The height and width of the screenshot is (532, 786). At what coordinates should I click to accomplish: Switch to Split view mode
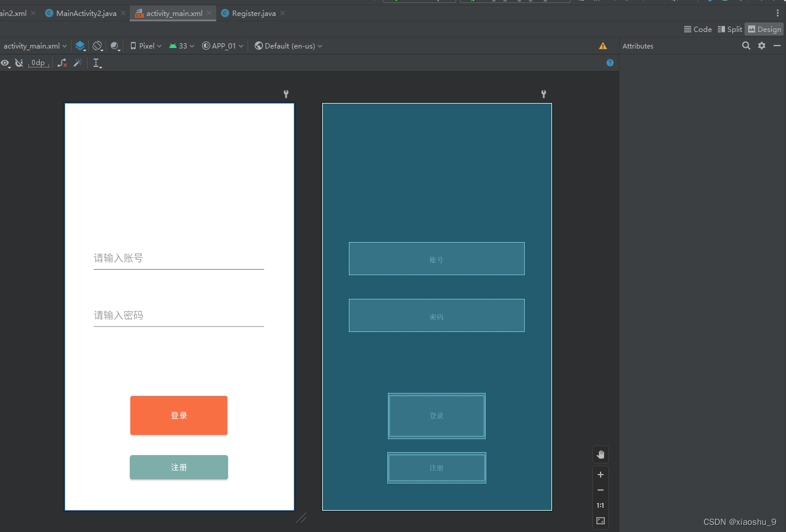pos(730,29)
